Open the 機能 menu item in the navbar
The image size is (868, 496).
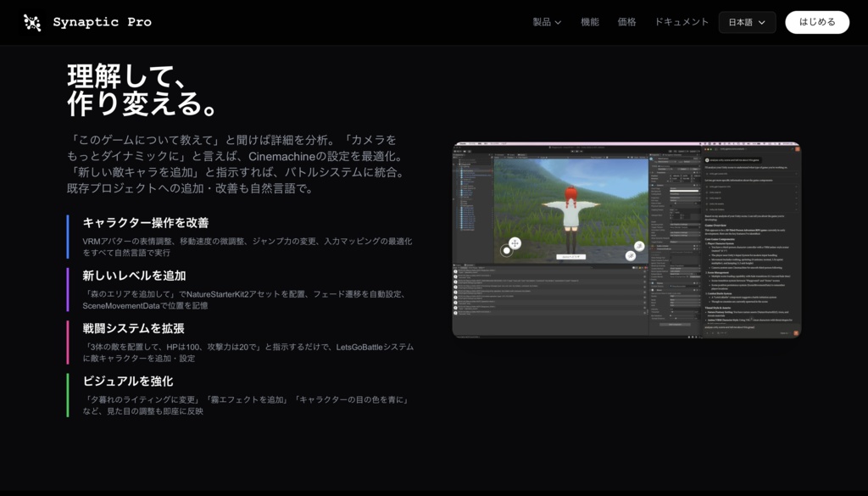[x=590, y=23]
